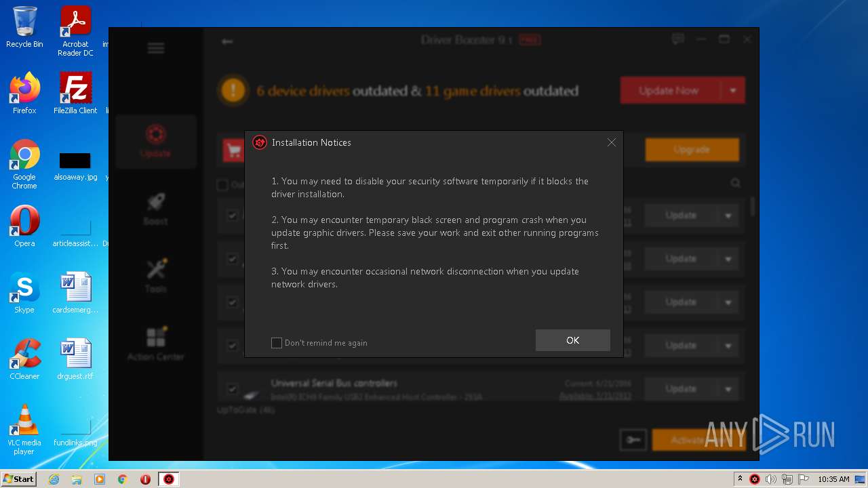
Task: Open the Action Center flag in the tray
Action: point(804,479)
